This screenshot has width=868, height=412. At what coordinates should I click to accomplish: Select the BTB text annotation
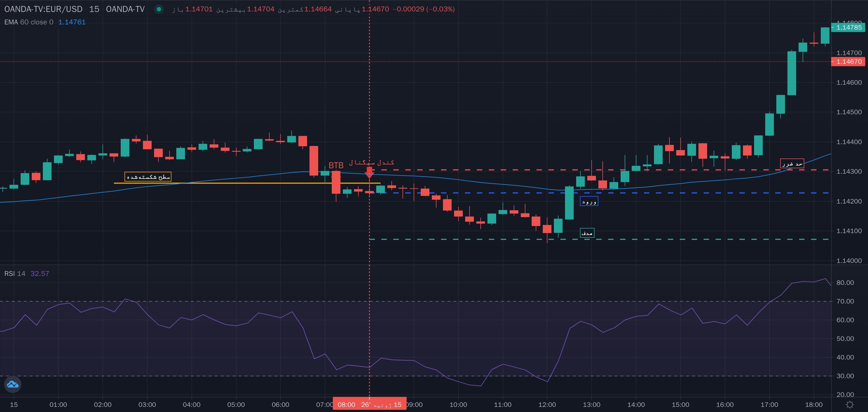coord(336,165)
